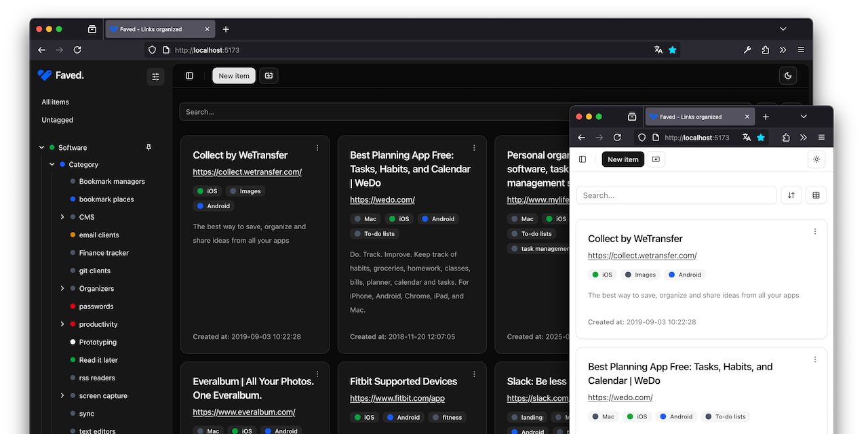Expand the productivity tag
Screen dimensions: 868x434
coord(62,324)
